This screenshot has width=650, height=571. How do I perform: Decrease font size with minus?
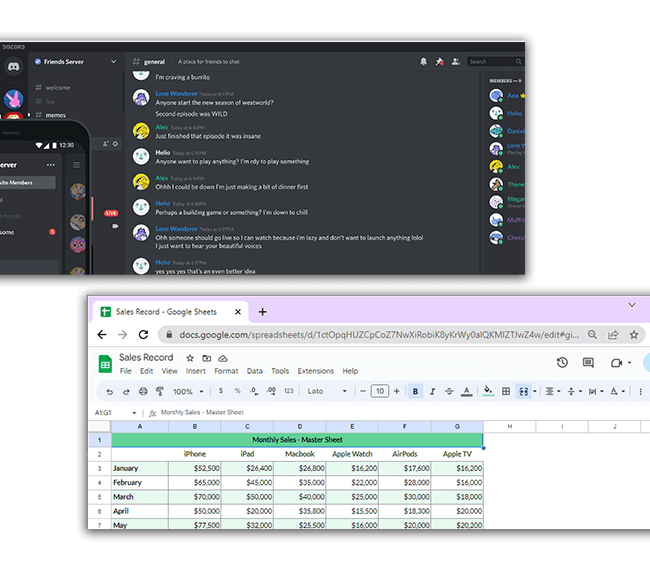click(363, 391)
